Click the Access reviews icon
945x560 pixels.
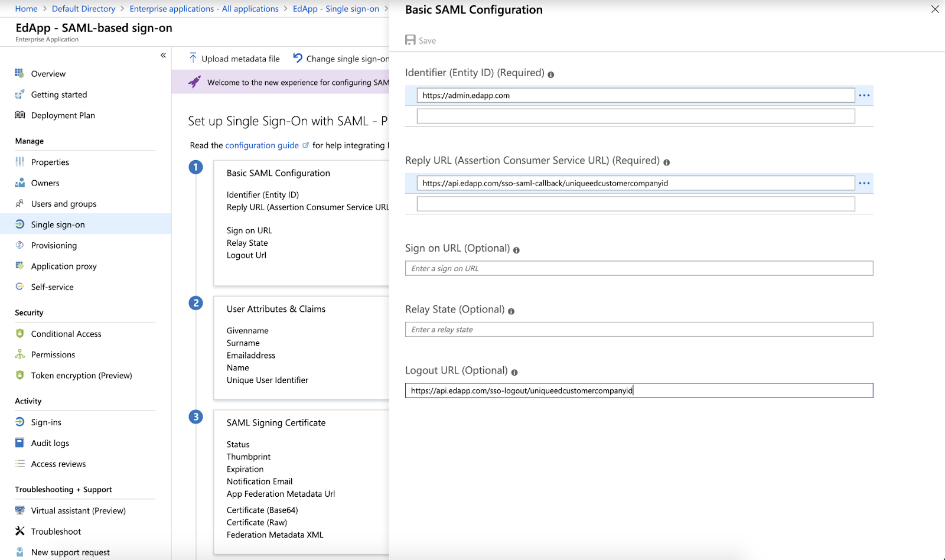(x=19, y=464)
